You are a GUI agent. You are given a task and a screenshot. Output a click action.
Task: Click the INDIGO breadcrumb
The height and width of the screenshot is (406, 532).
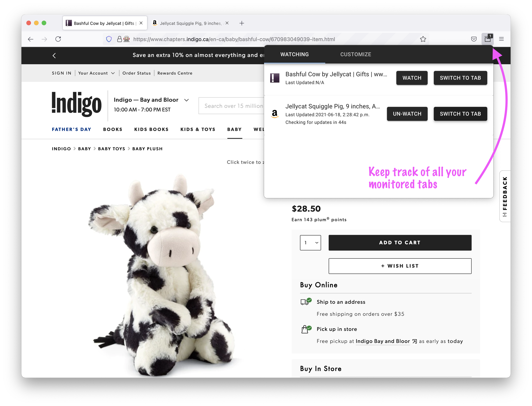(x=61, y=149)
